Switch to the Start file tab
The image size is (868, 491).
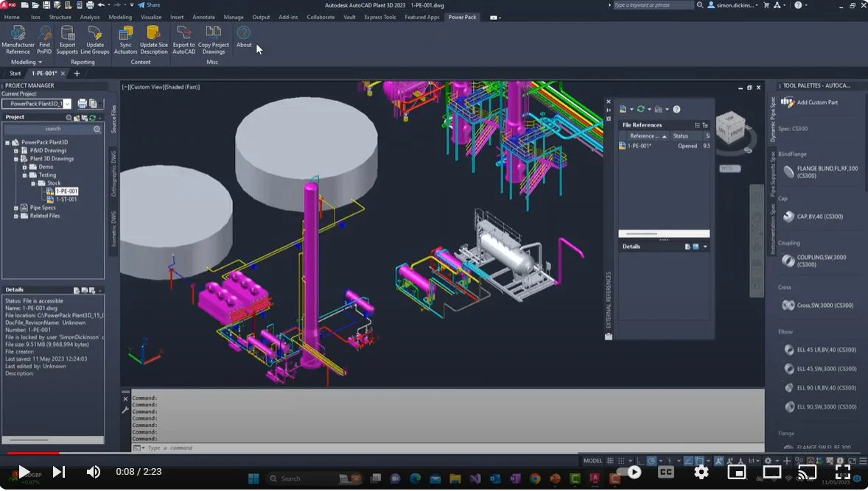click(x=15, y=74)
